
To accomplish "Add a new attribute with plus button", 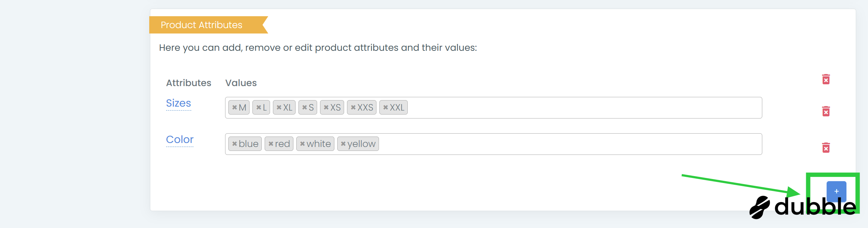I will click(x=836, y=191).
